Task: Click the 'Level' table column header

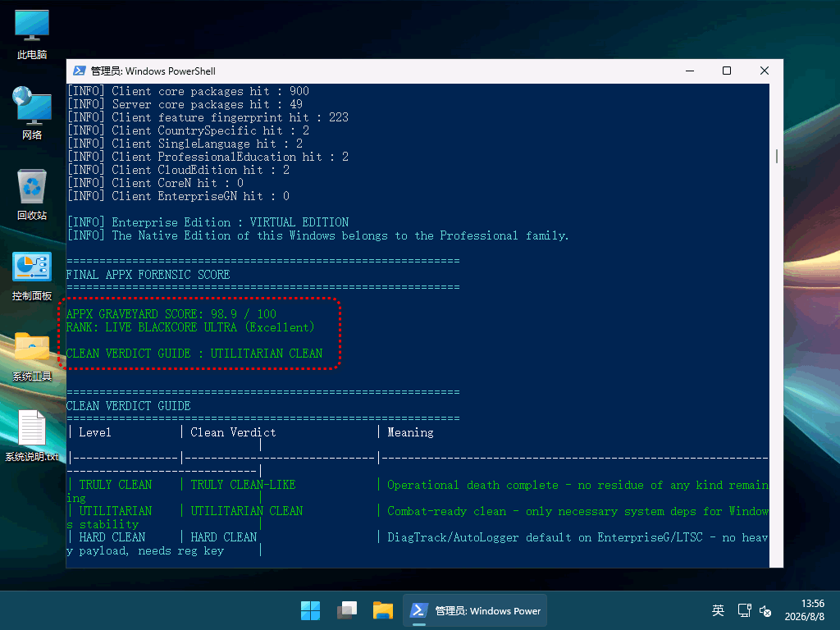Action: click(x=95, y=432)
